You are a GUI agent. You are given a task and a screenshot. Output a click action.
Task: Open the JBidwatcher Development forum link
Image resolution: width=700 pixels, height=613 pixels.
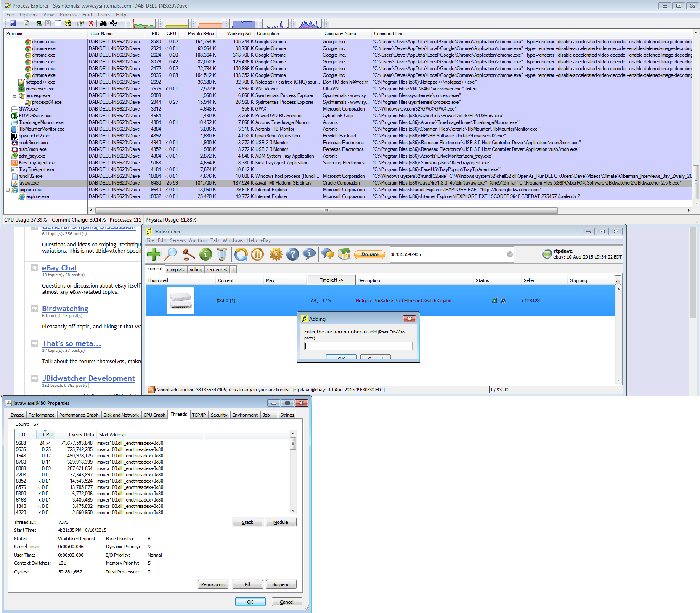point(88,378)
